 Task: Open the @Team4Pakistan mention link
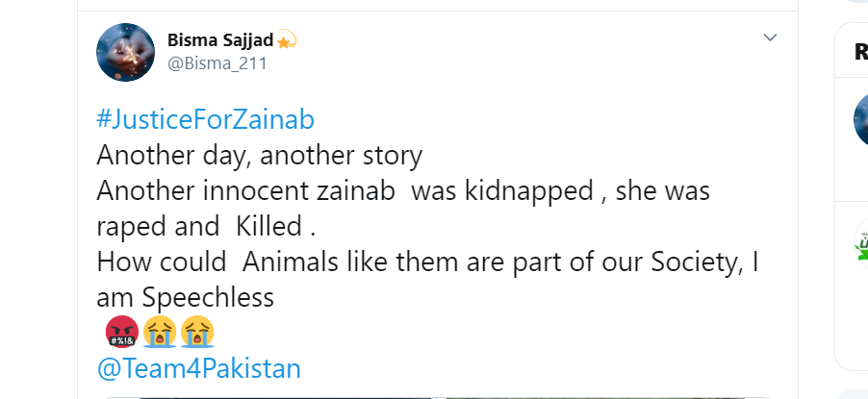click(199, 368)
